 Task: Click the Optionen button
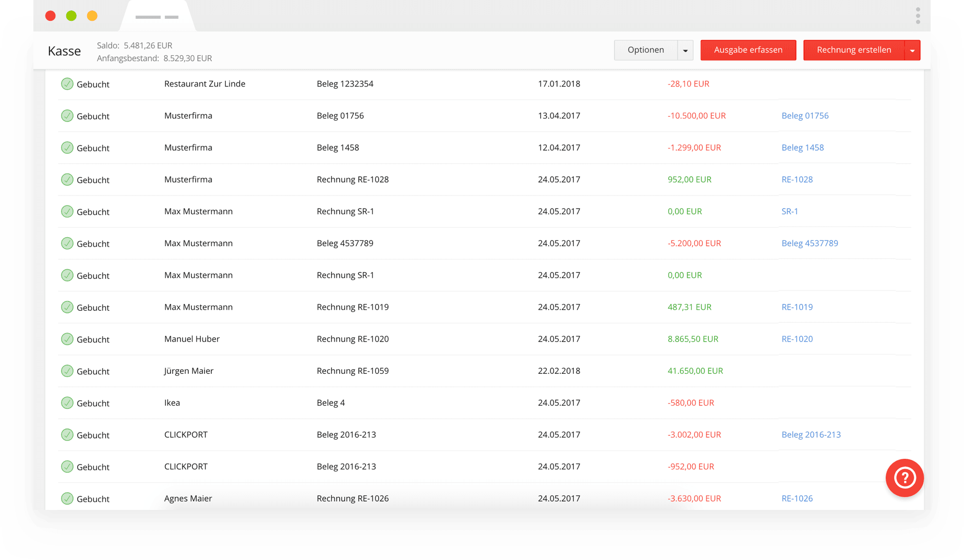tap(646, 50)
